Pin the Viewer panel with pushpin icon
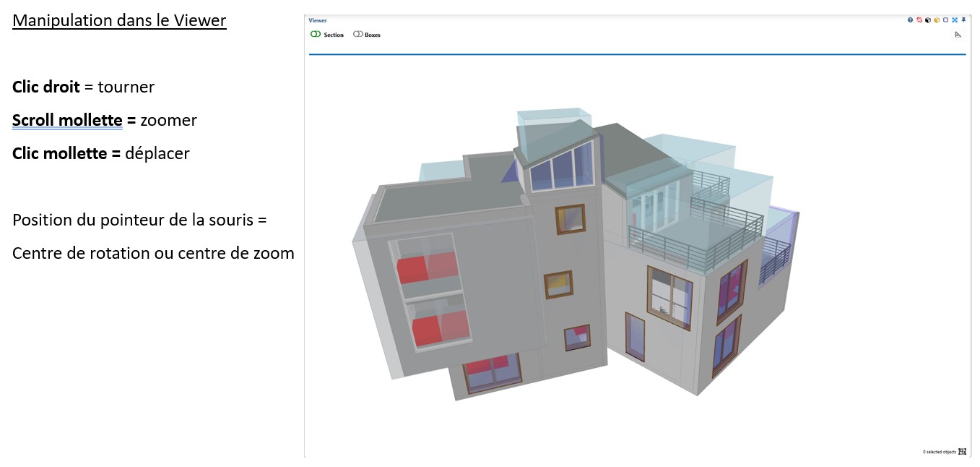980x467 pixels. click(x=963, y=20)
